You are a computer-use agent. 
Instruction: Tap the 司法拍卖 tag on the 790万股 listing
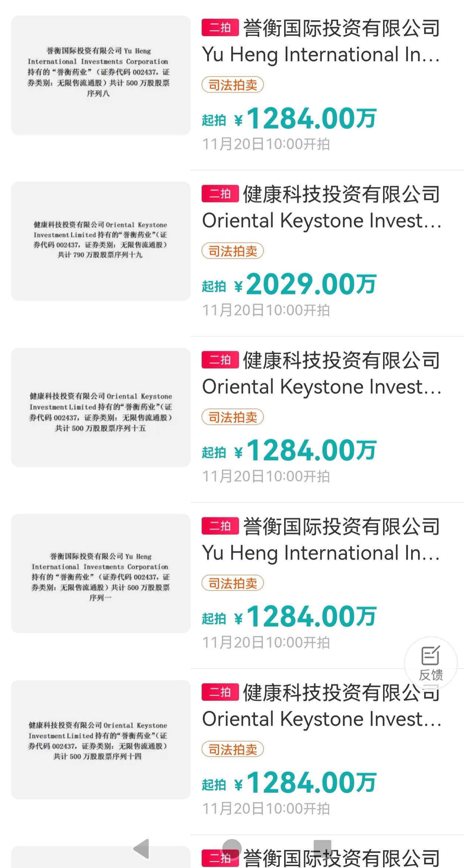pyautogui.click(x=233, y=251)
